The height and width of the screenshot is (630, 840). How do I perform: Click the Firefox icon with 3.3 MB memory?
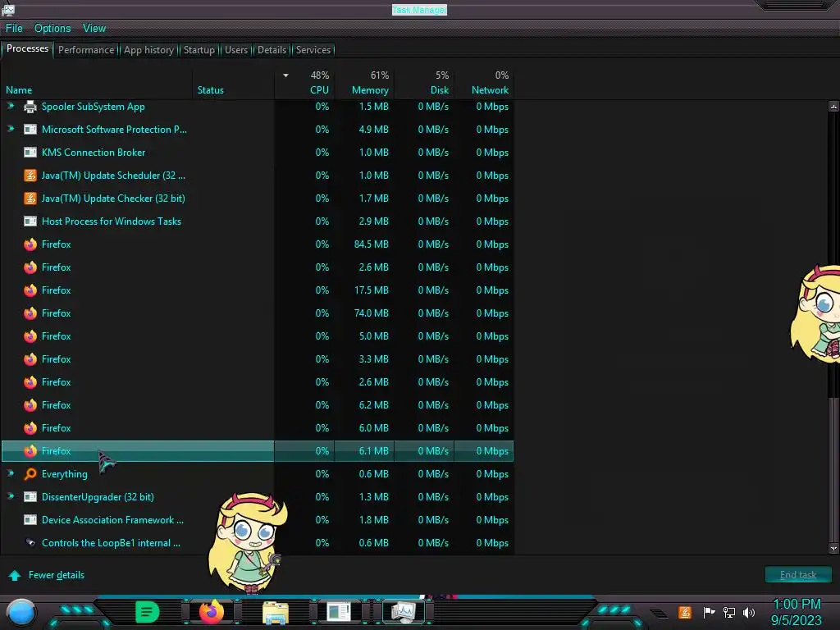30,359
